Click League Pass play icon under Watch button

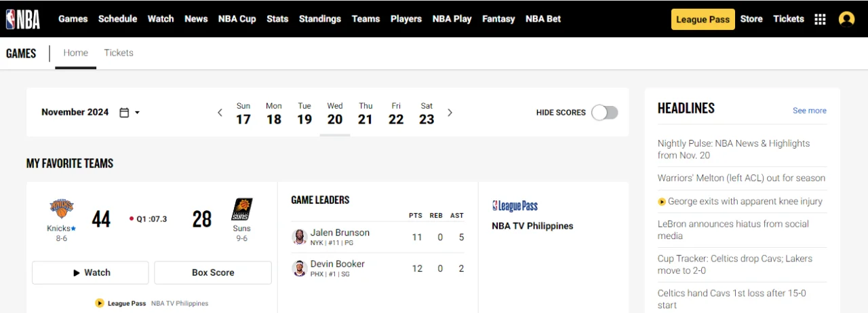(x=100, y=303)
